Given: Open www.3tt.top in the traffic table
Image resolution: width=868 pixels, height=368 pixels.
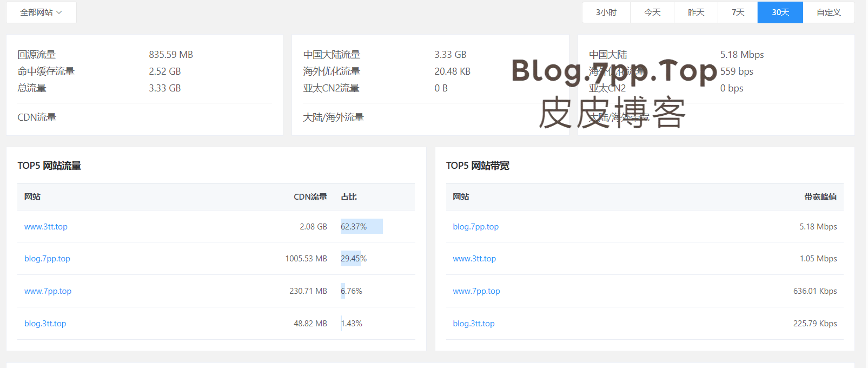Looking at the screenshot, I should tap(46, 227).
